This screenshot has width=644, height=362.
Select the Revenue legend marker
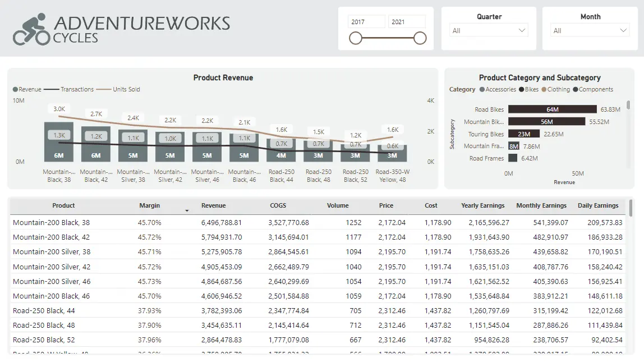(15, 89)
